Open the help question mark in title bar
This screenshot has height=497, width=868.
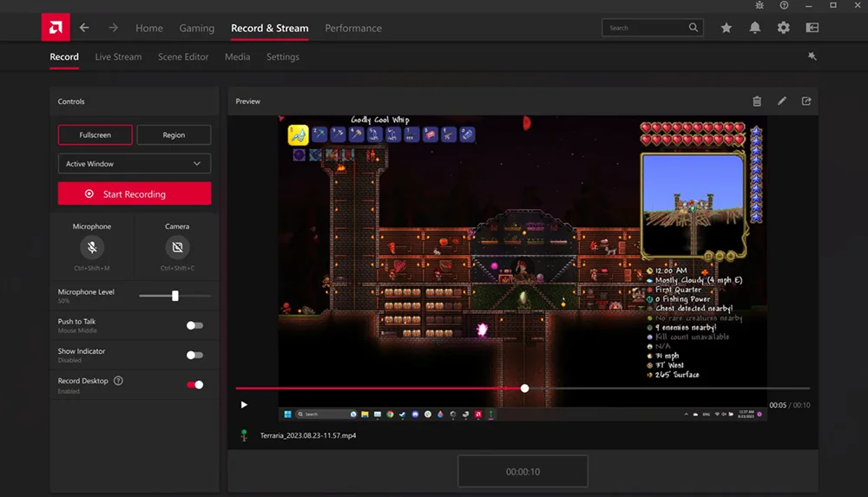pos(784,5)
